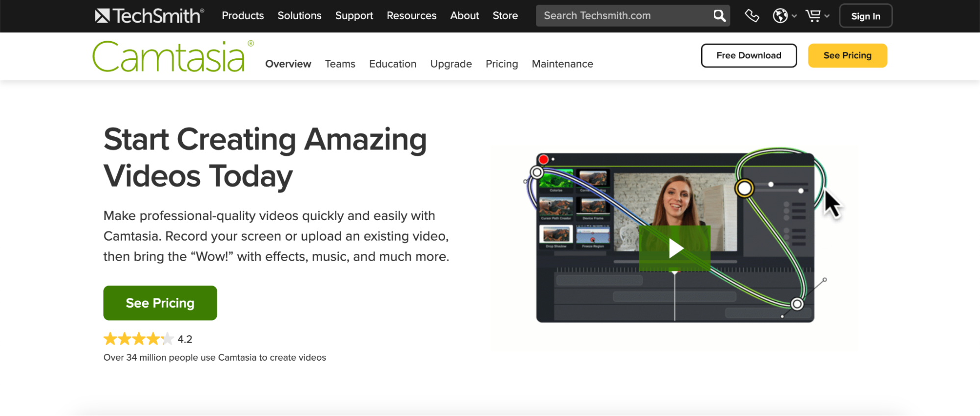Click the hero heading text
The image size is (980, 416).
pyautogui.click(x=265, y=157)
